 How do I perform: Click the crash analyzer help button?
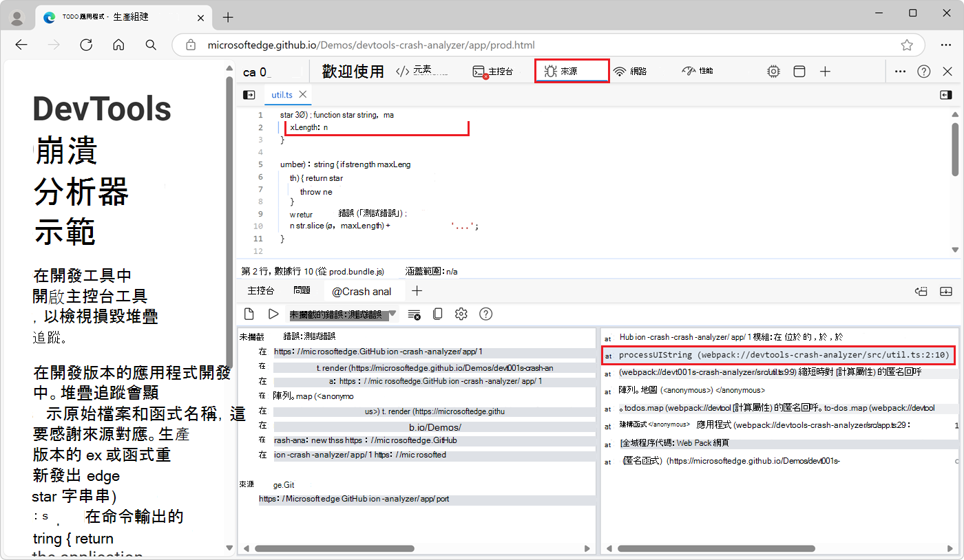pos(485,314)
